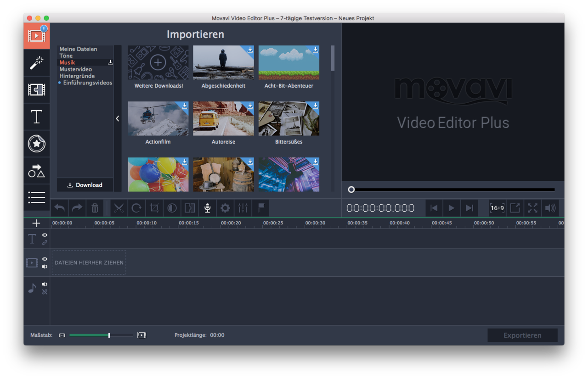This screenshot has height=379, width=588.
Task: Click the Projektlänge 00:00 value
Action: tap(217, 335)
